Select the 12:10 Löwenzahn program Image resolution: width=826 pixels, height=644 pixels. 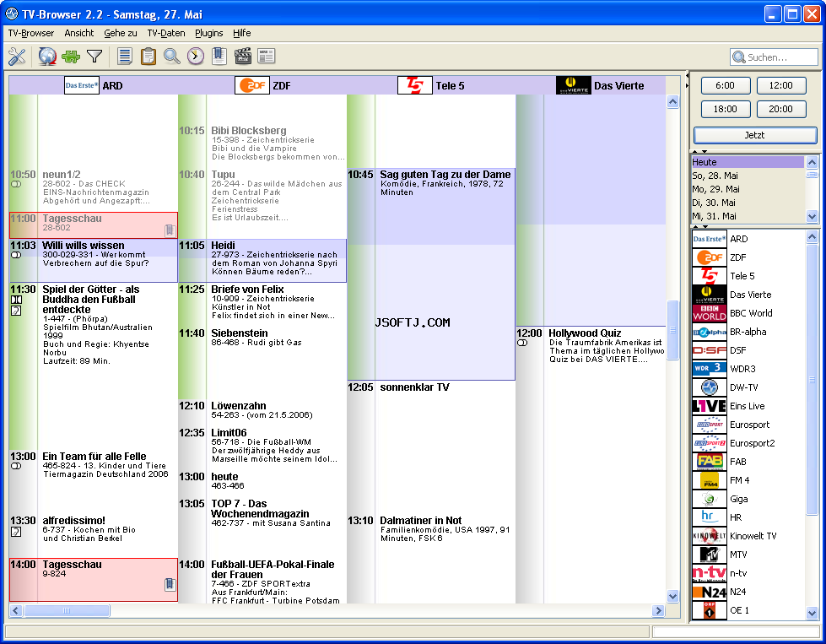pos(262,410)
